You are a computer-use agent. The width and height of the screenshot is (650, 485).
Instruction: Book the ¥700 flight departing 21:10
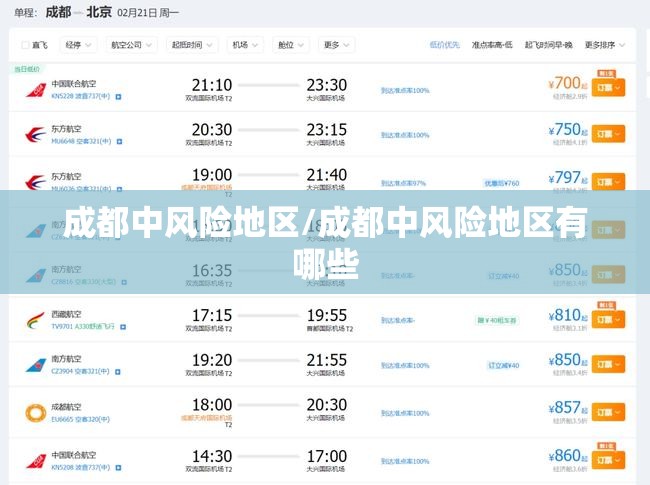608,88
